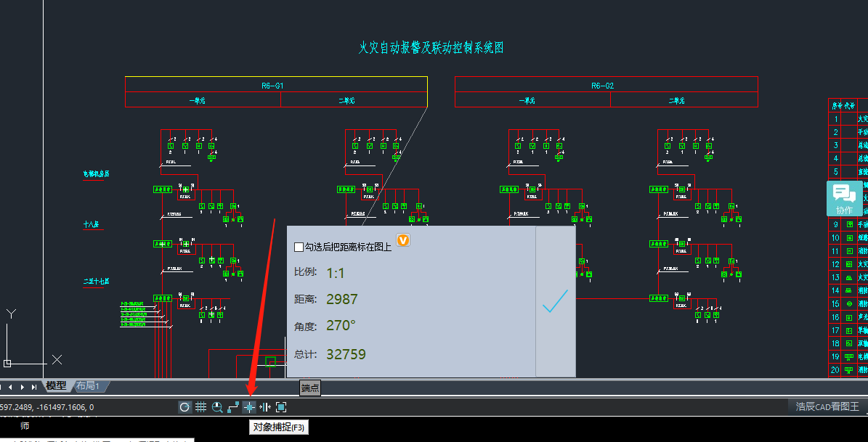868x442 pixels.
Task: Click the 总计 label in measure dialog
Action: (x=305, y=354)
